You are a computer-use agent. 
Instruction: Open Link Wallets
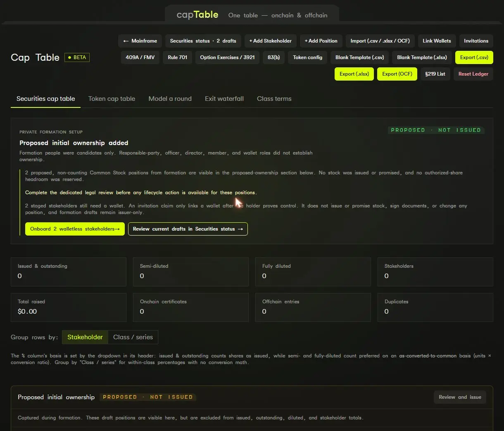[x=437, y=41]
